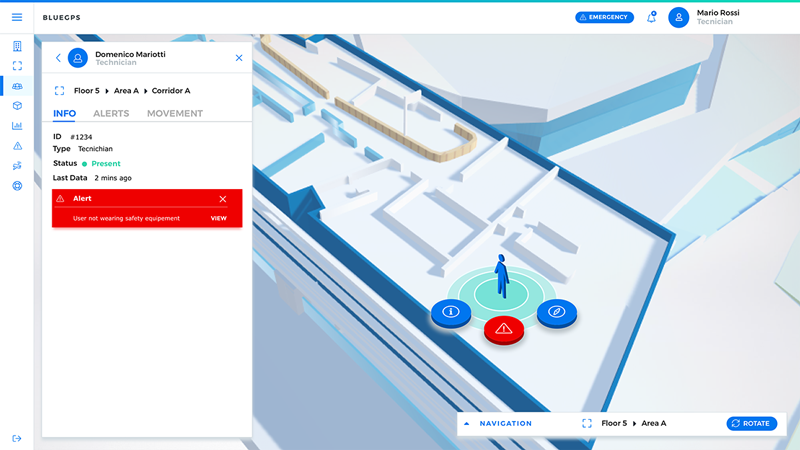Click the warning icon in Alert banner
800x450 pixels.
point(60,198)
